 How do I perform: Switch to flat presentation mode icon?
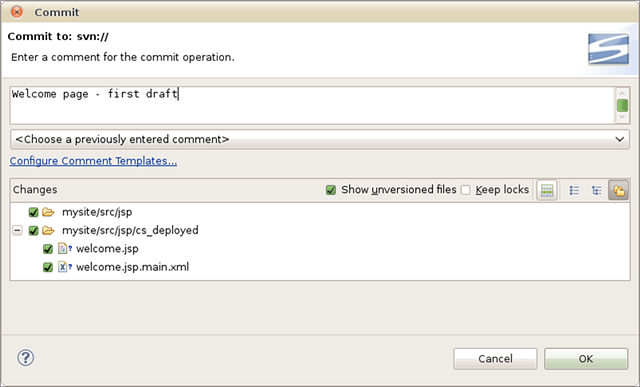[x=574, y=190]
